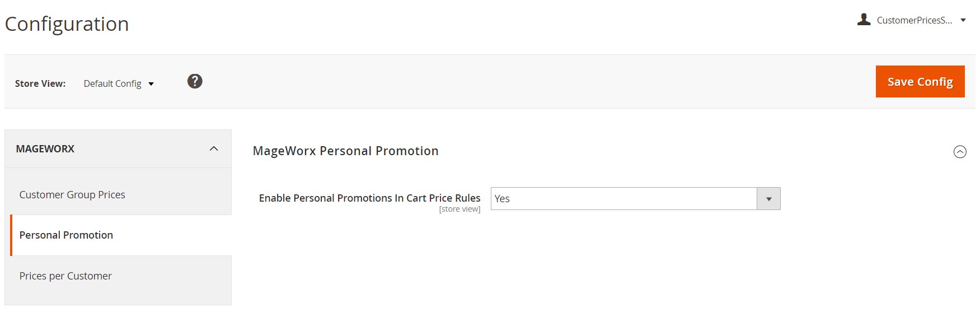Click the arrow button of the Yes select

coord(768,199)
